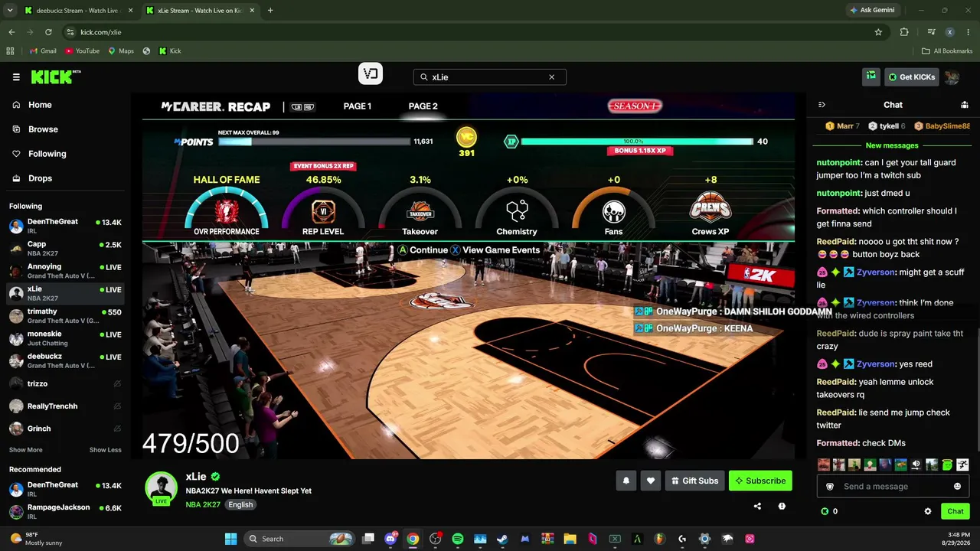Open deebuckz channel in Following list

coord(65,361)
